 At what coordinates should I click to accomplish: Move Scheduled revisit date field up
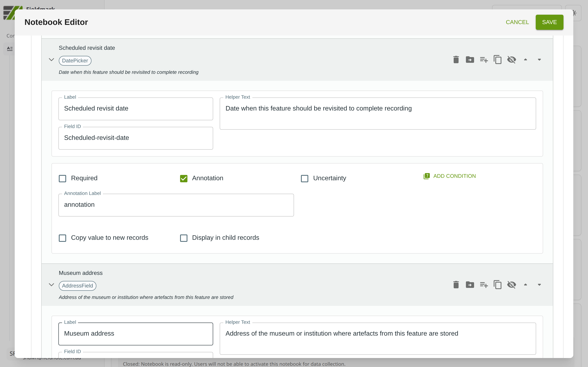525,60
